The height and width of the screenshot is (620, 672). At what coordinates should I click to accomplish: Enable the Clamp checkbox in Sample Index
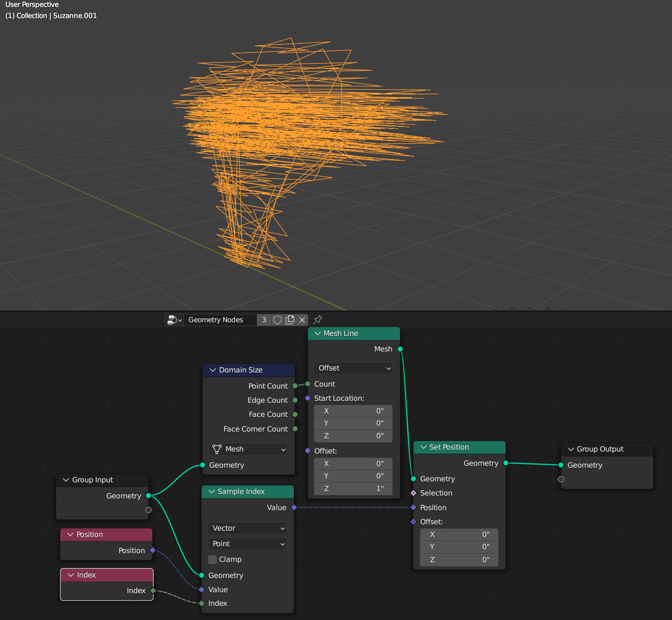[x=212, y=559]
